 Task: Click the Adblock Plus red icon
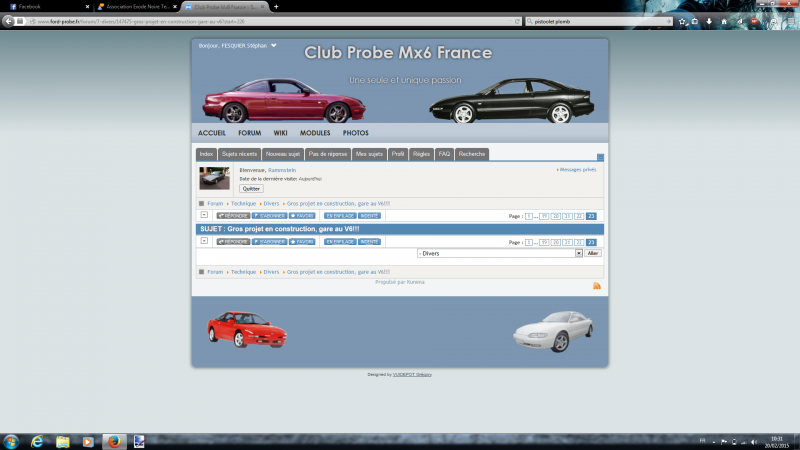pyautogui.click(x=754, y=21)
